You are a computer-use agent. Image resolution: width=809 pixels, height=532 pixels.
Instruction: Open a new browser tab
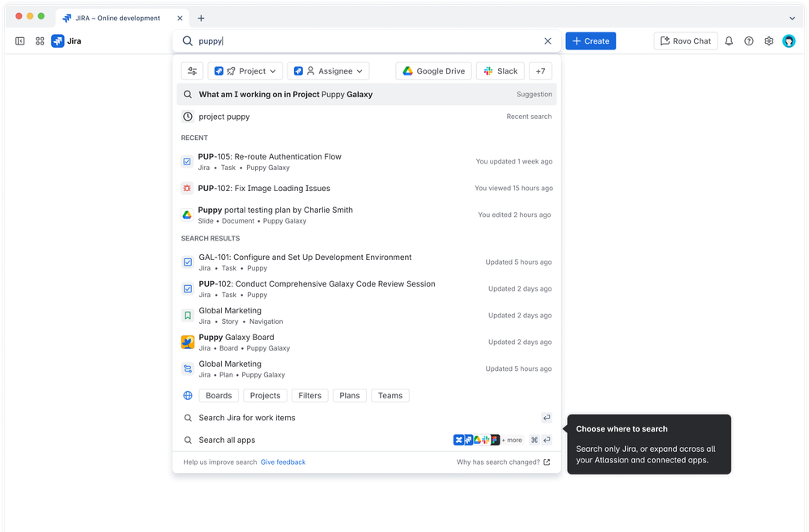click(x=201, y=18)
